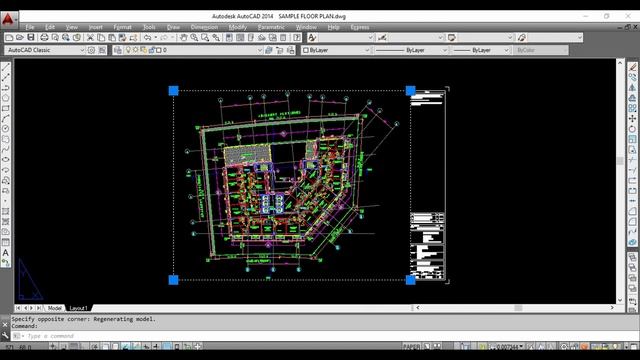640x360 pixels.
Task: Click the Type a command input field
Action: click(324, 336)
